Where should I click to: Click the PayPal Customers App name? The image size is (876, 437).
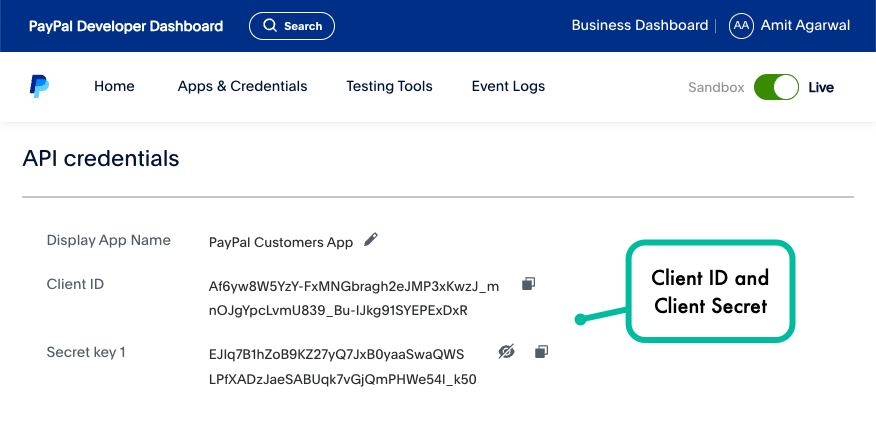click(x=281, y=243)
